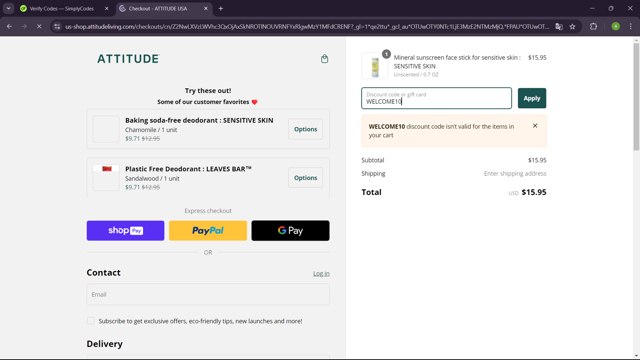Select the Checkout ATTITUDE USA tab
This screenshot has height=360, width=640.
(x=164, y=9)
